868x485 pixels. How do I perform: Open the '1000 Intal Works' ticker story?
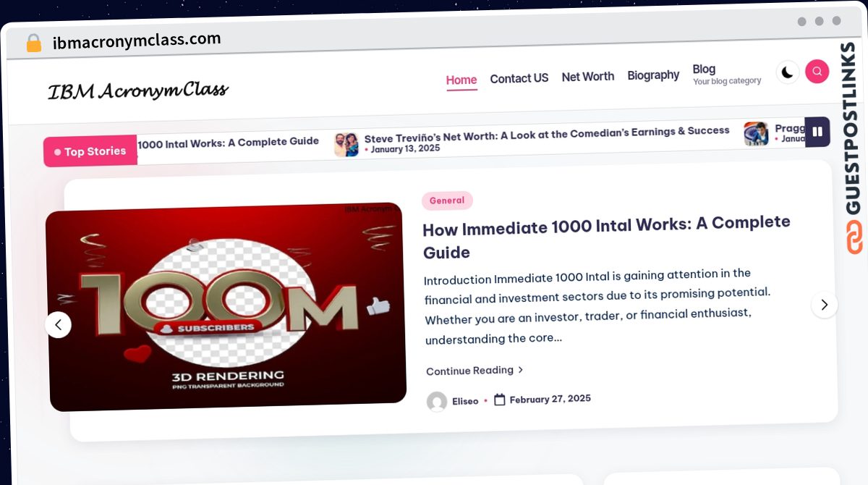[228, 143]
